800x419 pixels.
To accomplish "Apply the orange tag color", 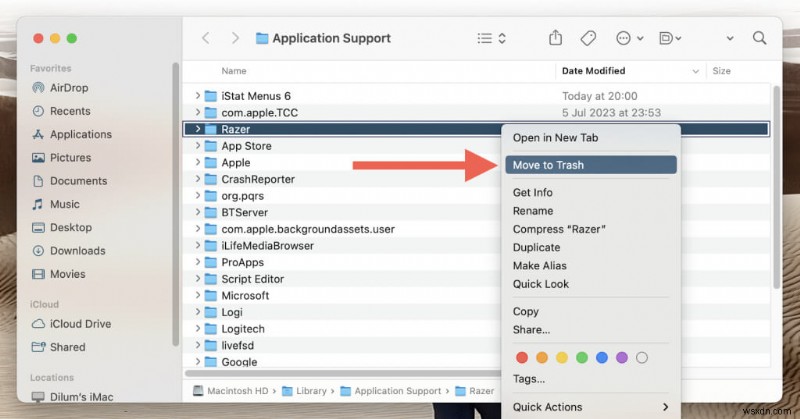I will [542, 358].
